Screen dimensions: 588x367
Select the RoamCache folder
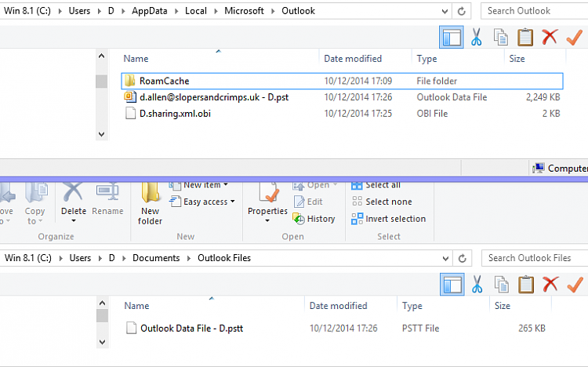pyautogui.click(x=342, y=81)
